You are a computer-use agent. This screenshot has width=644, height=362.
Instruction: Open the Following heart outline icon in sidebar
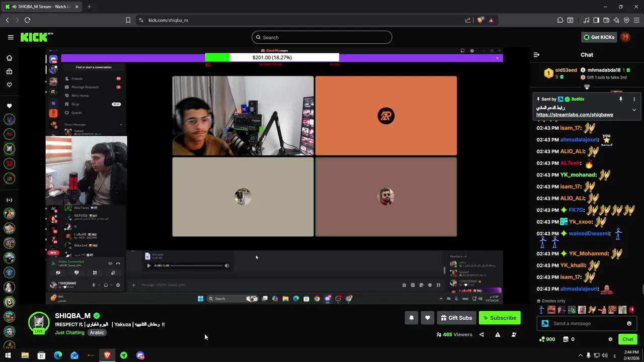9,85
